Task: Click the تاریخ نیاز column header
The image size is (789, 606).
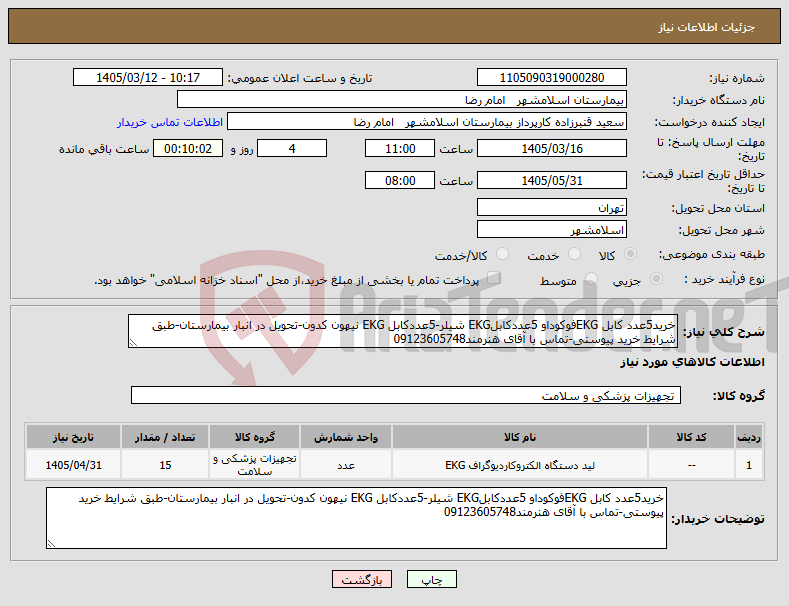Action: click(73, 437)
